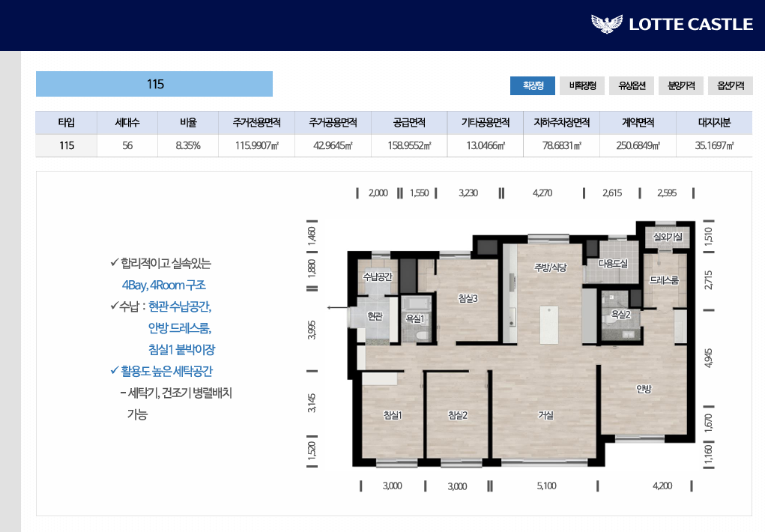Click the 115 cell in the table row

coord(67,145)
